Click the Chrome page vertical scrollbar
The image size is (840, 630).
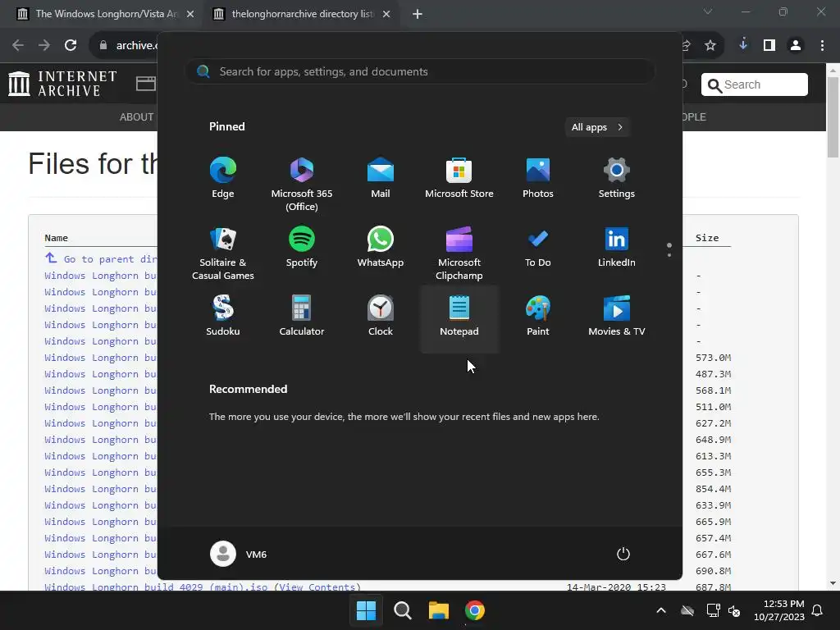pos(833,118)
